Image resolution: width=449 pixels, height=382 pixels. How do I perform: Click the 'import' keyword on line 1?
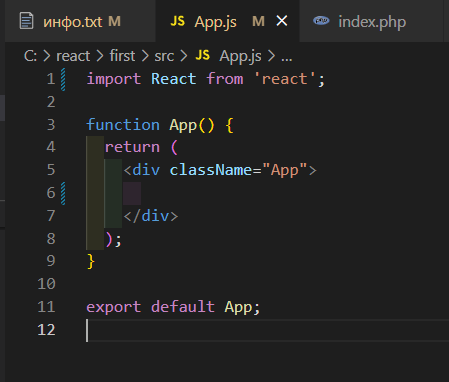pos(114,79)
